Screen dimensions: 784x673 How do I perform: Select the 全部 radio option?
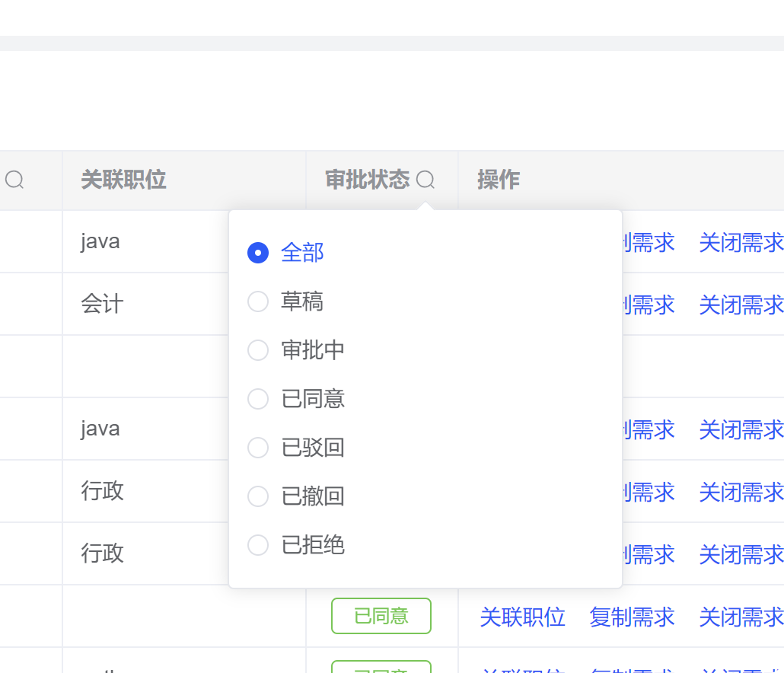(x=258, y=253)
